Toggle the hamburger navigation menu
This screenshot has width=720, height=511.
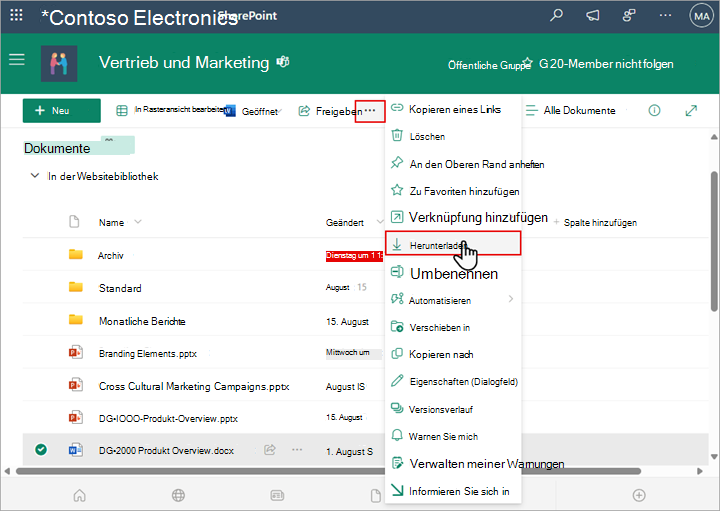tap(17, 60)
